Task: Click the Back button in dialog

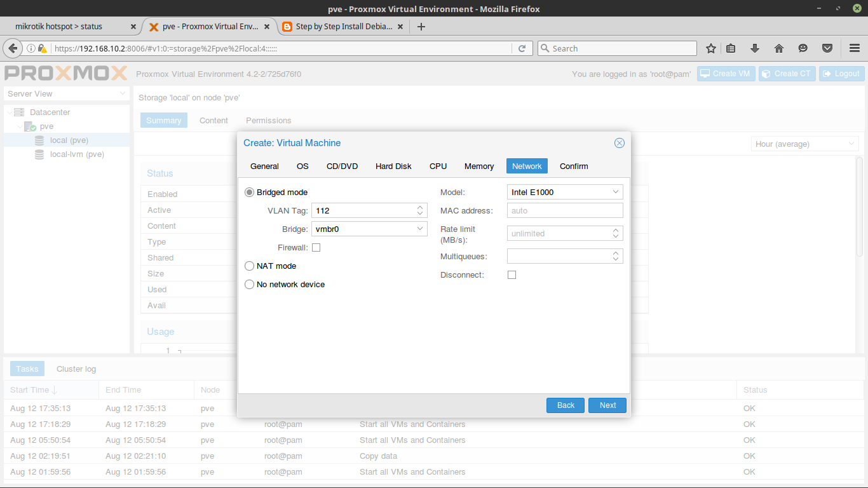Action: [x=566, y=405]
